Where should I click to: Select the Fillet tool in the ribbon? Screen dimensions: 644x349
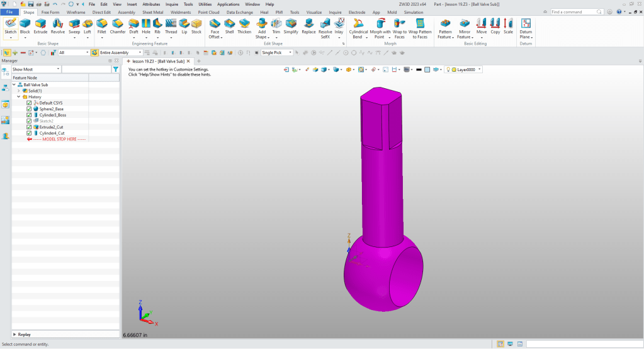coord(101,26)
